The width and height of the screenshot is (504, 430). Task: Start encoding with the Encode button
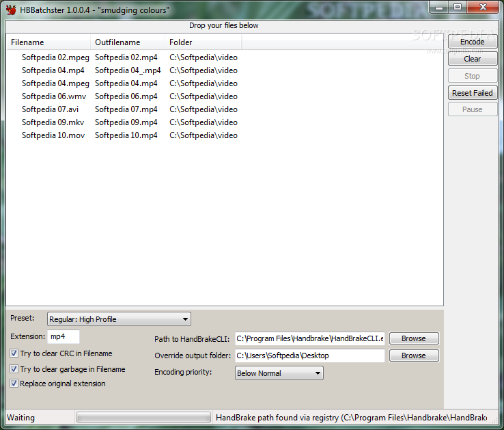coord(473,42)
